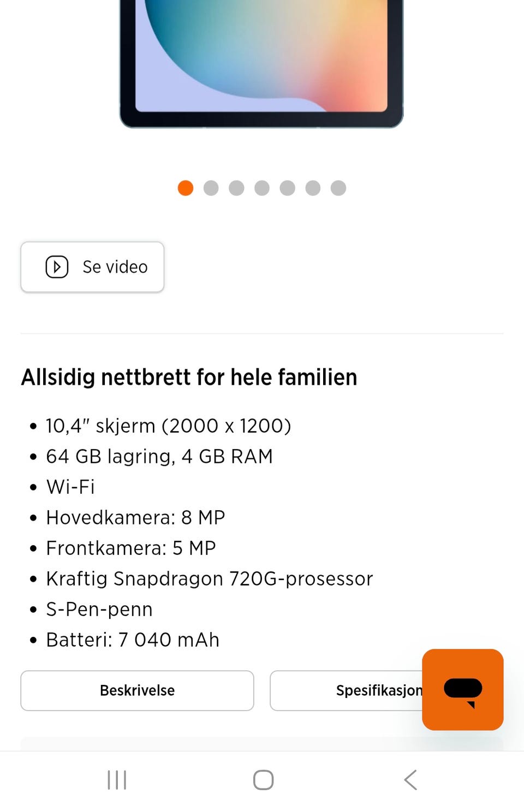The image size is (524, 812).
Task: Click the Batteri: 7 040 mAh bullet
Action: point(133,640)
